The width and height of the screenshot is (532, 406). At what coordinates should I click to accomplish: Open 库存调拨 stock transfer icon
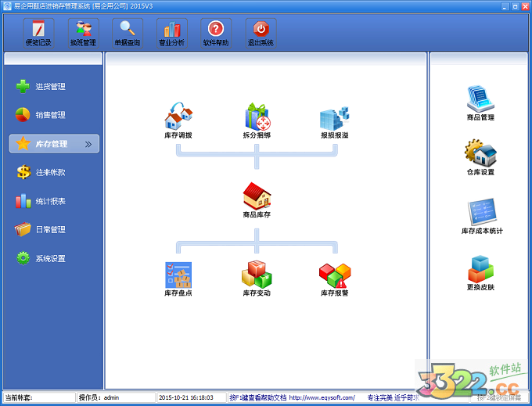click(x=178, y=120)
